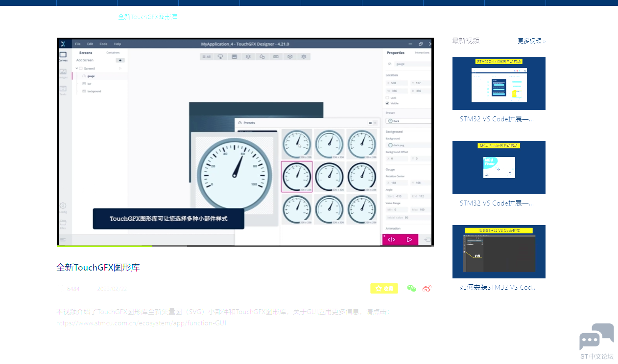Seek using the video progress bar

coord(245,246)
